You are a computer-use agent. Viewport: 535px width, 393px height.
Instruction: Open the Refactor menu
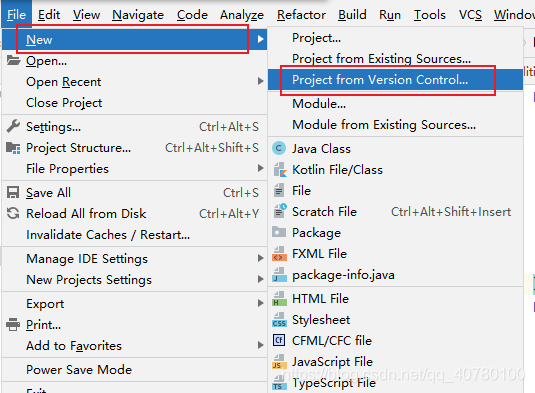(x=301, y=15)
